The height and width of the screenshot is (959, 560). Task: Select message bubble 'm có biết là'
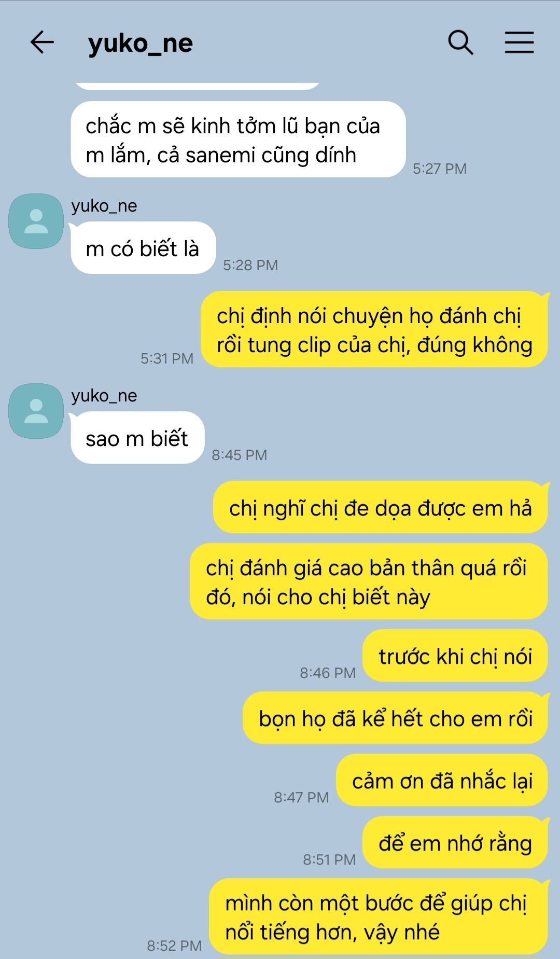click(x=143, y=248)
